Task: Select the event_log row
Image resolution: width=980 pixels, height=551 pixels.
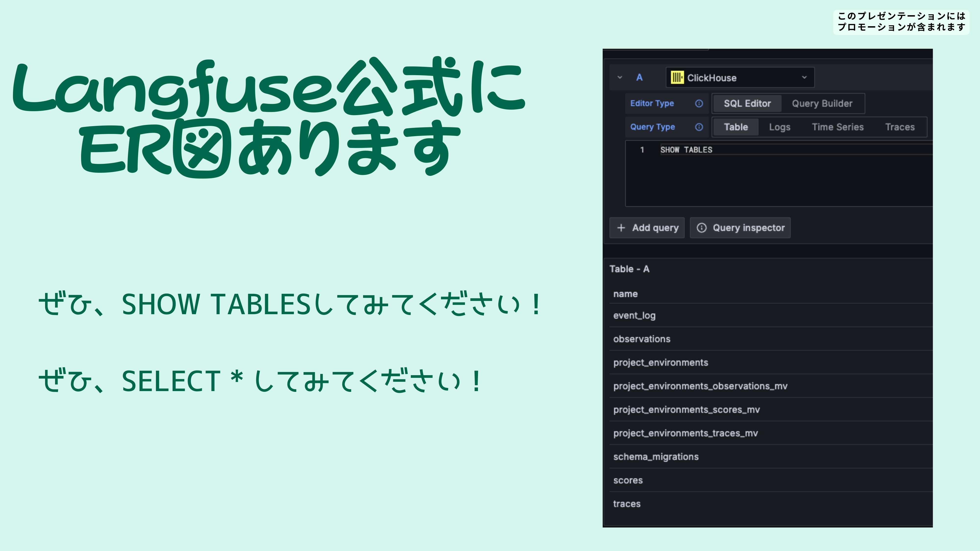Action: tap(771, 316)
